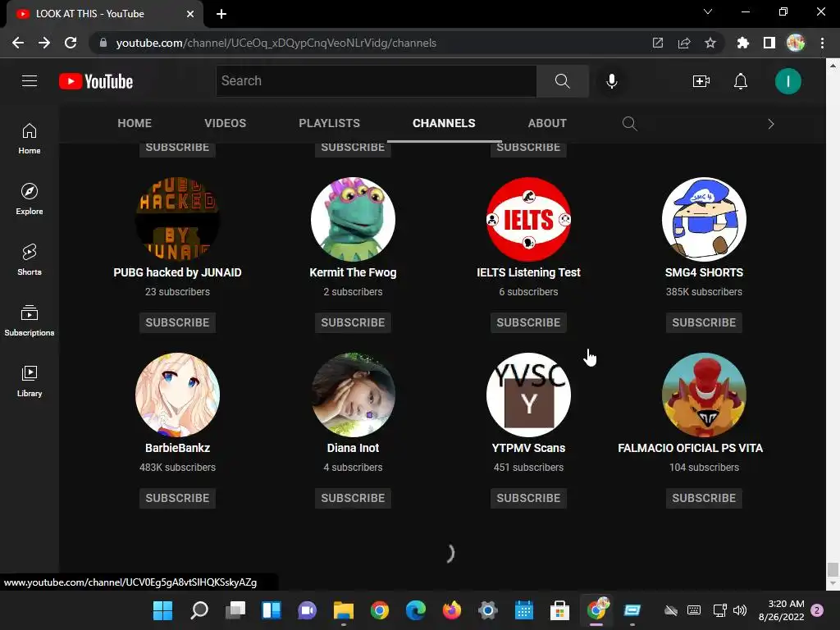Open the red IELTS channel avatar
This screenshot has height=630, width=840.
[x=528, y=219]
